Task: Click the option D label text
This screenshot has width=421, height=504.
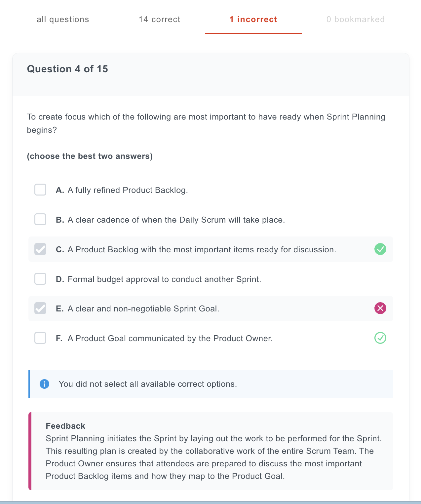Action: [x=165, y=279]
